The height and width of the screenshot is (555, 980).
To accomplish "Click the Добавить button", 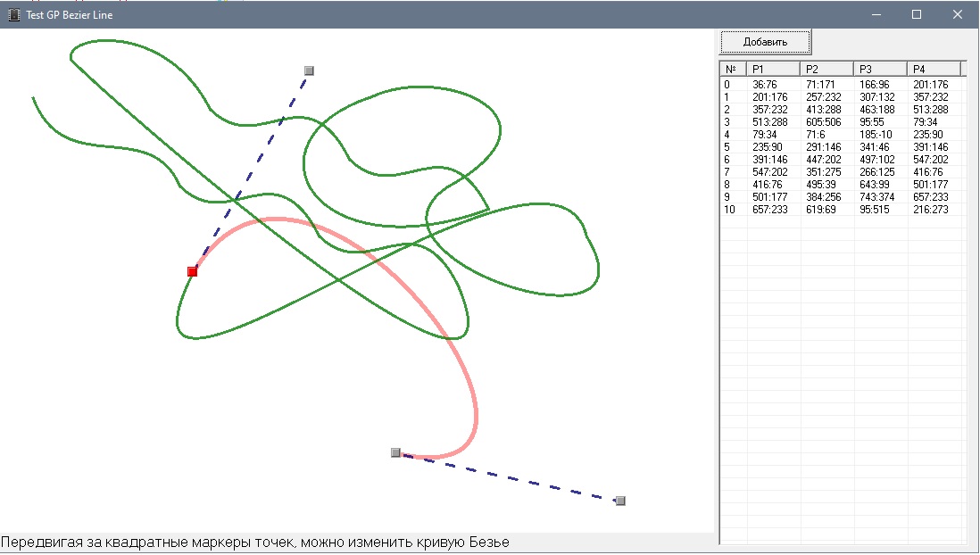I will click(x=765, y=42).
